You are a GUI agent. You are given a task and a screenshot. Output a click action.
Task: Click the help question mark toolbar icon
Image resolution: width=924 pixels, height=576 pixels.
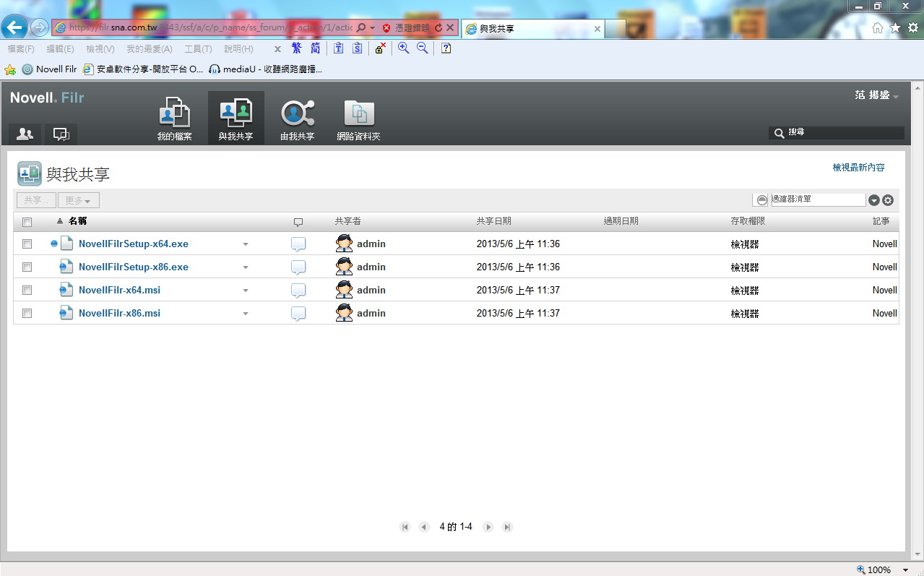click(x=446, y=48)
